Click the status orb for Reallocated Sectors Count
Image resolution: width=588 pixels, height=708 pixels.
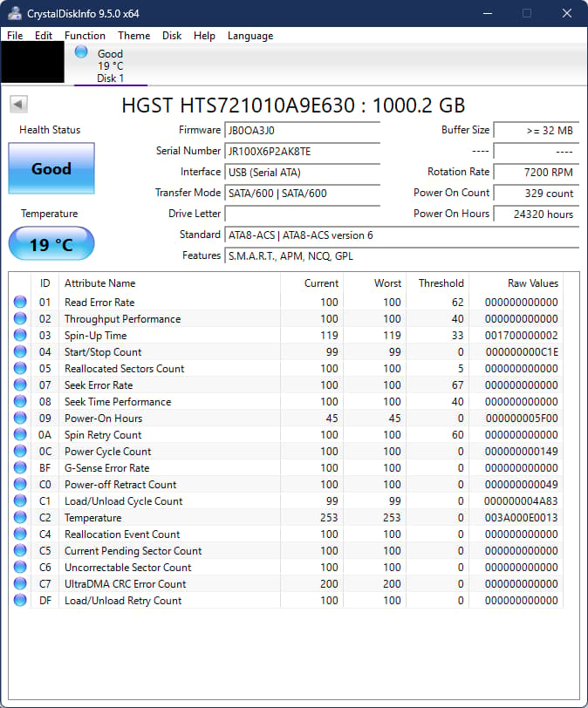click(20, 368)
